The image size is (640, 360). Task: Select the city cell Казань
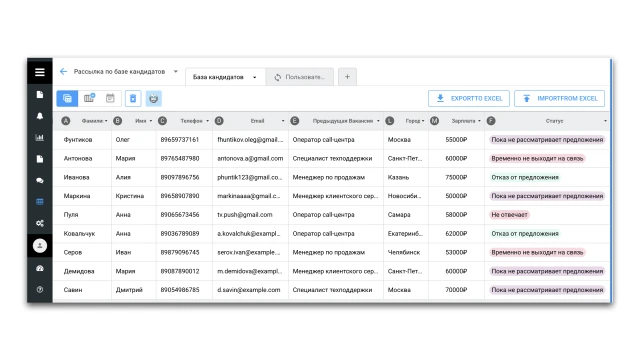click(x=406, y=177)
